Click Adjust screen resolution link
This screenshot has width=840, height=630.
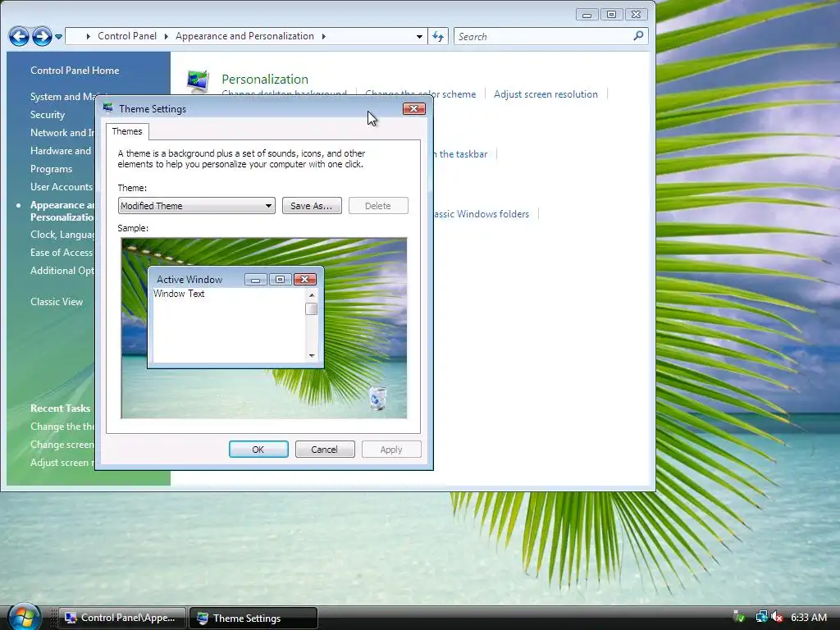pyautogui.click(x=546, y=94)
